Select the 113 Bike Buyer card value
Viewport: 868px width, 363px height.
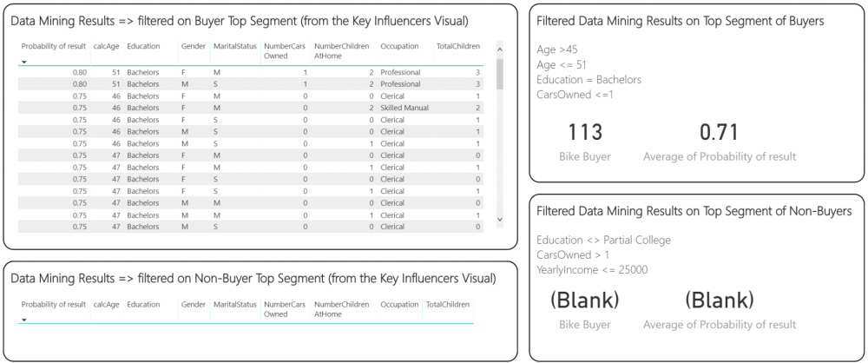coord(585,133)
